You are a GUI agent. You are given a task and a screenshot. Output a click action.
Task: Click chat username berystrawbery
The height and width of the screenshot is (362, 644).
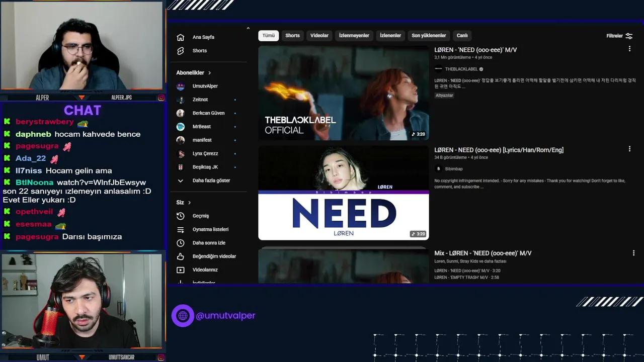[x=44, y=122]
